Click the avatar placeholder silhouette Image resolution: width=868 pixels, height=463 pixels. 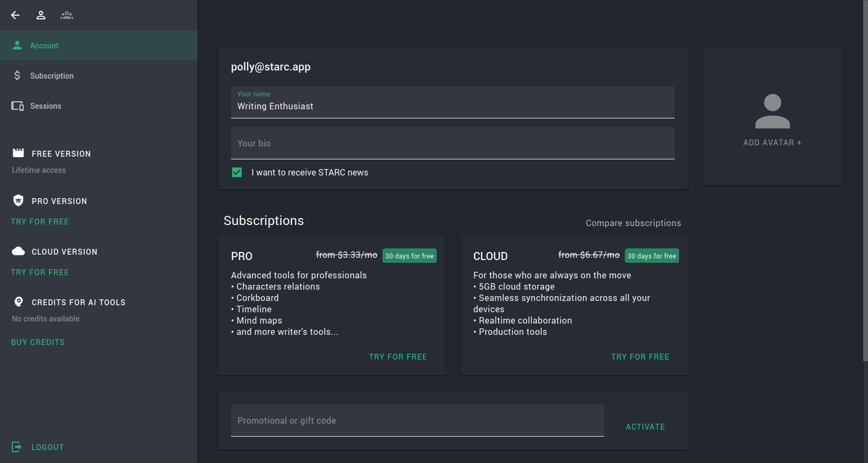click(773, 111)
